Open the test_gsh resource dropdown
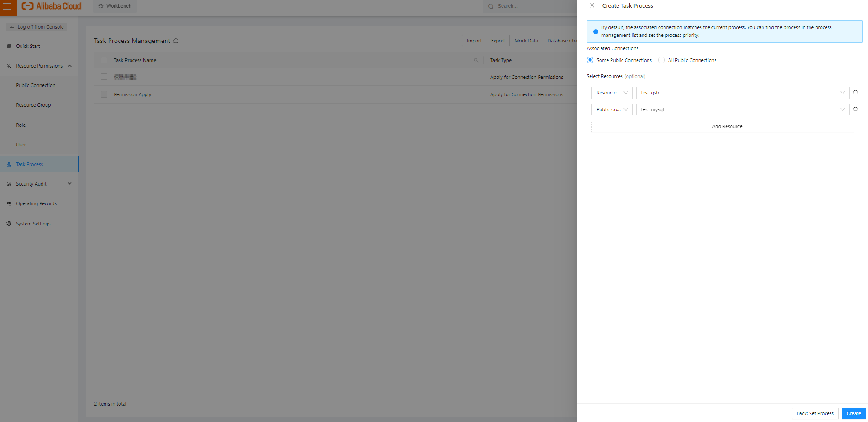Image resolution: width=868 pixels, height=422 pixels. pos(743,93)
